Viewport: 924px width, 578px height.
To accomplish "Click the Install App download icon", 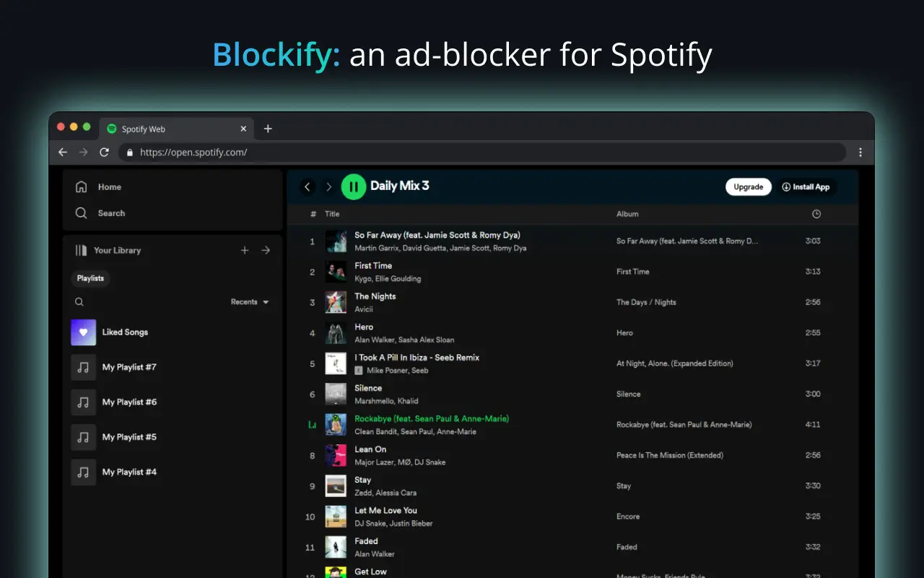I will (785, 186).
